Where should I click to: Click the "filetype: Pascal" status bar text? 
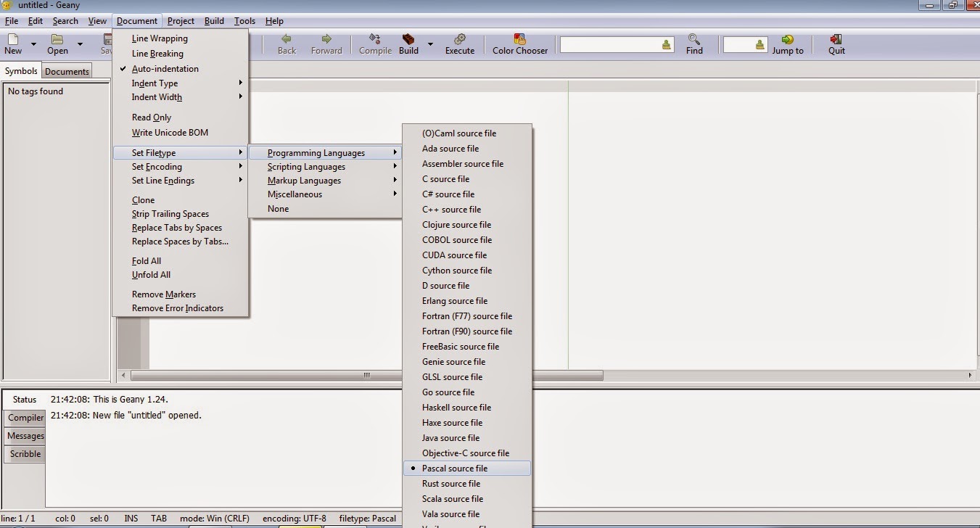pos(368,519)
